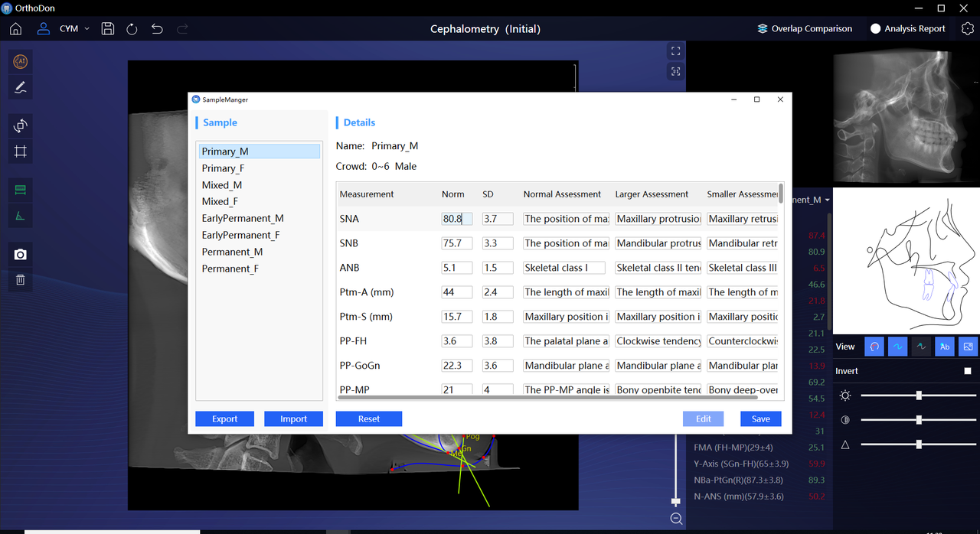Click the Ptm-S Norm field showing 15.7
Image resolution: width=980 pixels, height=534 pixels.
457,317
